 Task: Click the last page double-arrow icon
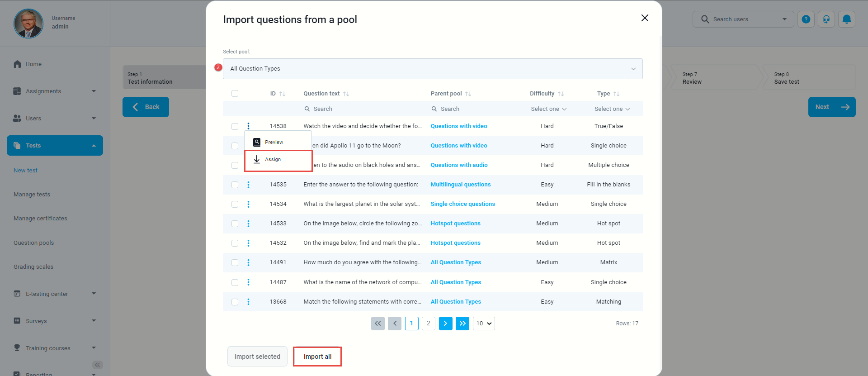462,324
